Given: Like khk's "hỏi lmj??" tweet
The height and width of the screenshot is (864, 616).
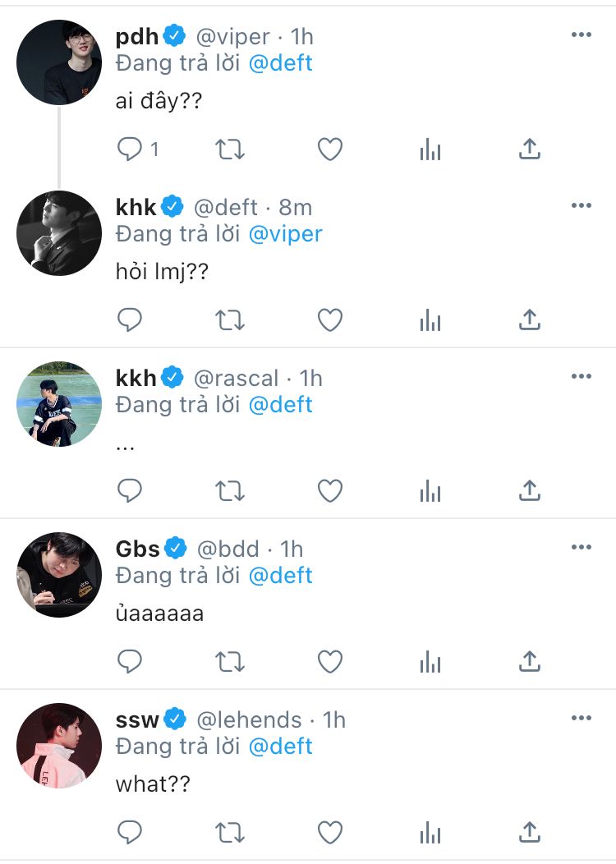Looking at the screenshot, I should [x=330, y=319].
